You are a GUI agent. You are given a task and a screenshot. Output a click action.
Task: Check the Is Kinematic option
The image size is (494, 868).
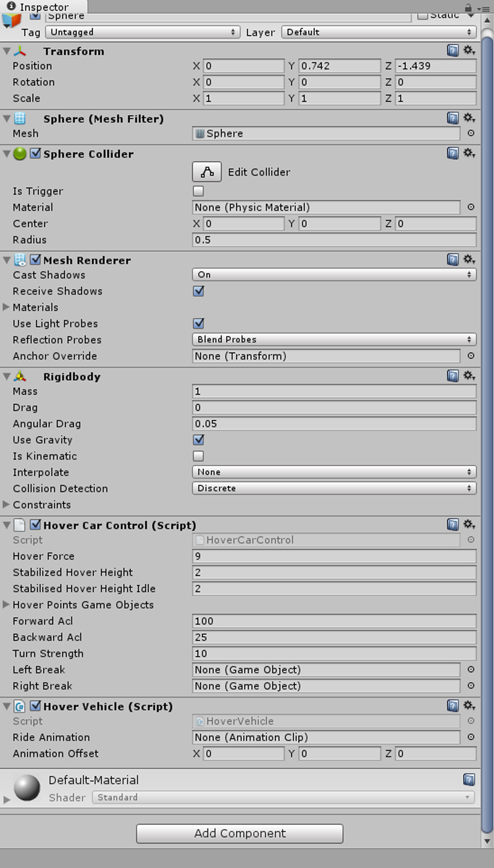point(198,456)
